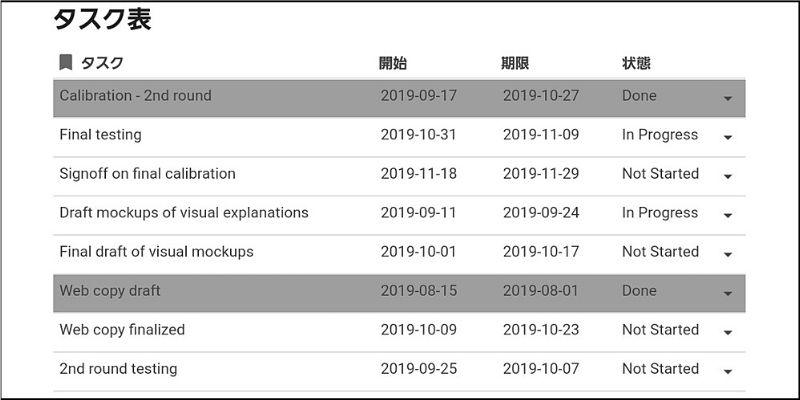Select the 開始 column header

[x=393, y=63]
